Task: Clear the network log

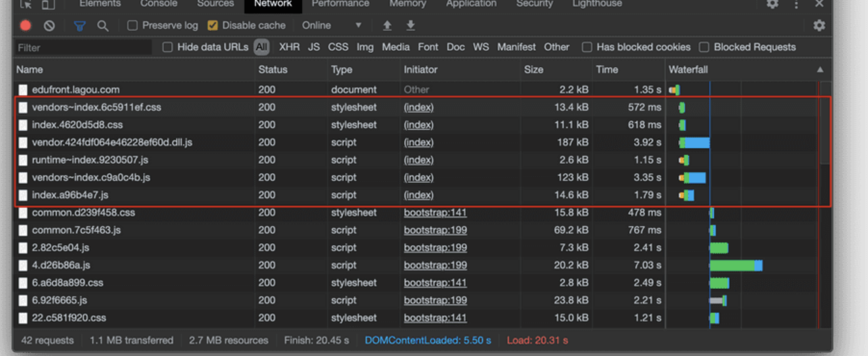Action: (x=49, y=25)
